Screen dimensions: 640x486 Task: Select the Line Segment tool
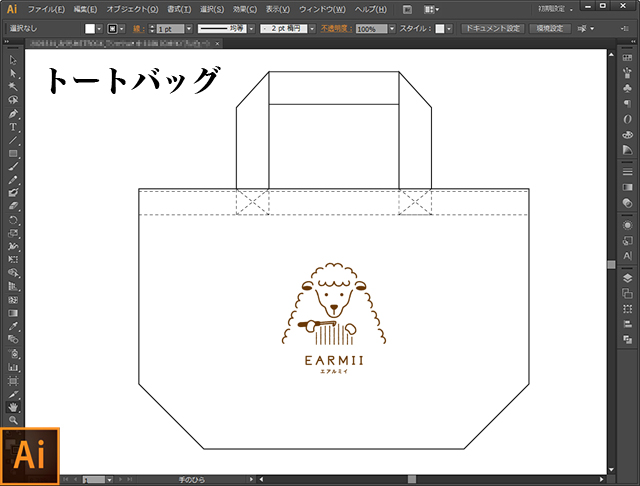pyautogui.click(x=13, y=140)
